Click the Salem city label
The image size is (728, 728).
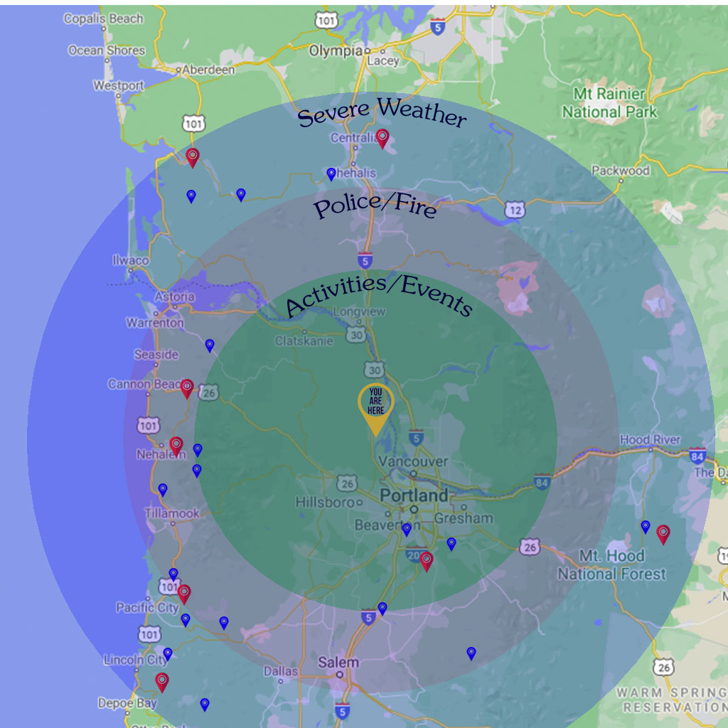tap(338, 663)
